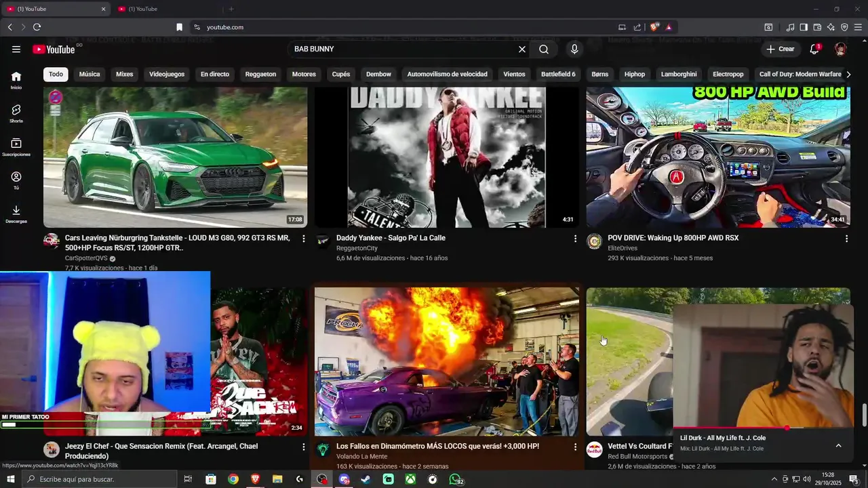868x488 pixels.
Task: Click the Crear button
Action: click(780, 49)
